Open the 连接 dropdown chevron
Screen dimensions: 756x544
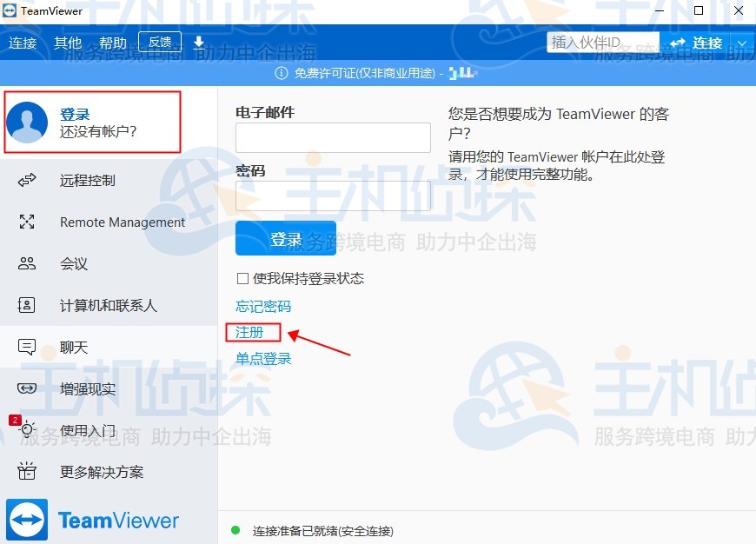click(x=743, y=42)
